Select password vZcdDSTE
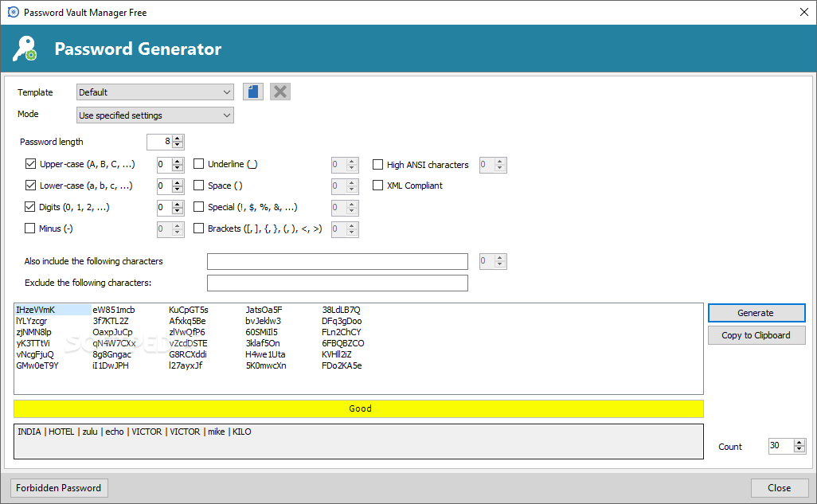This screenshot has height=504, width=817. coord(188,343)
